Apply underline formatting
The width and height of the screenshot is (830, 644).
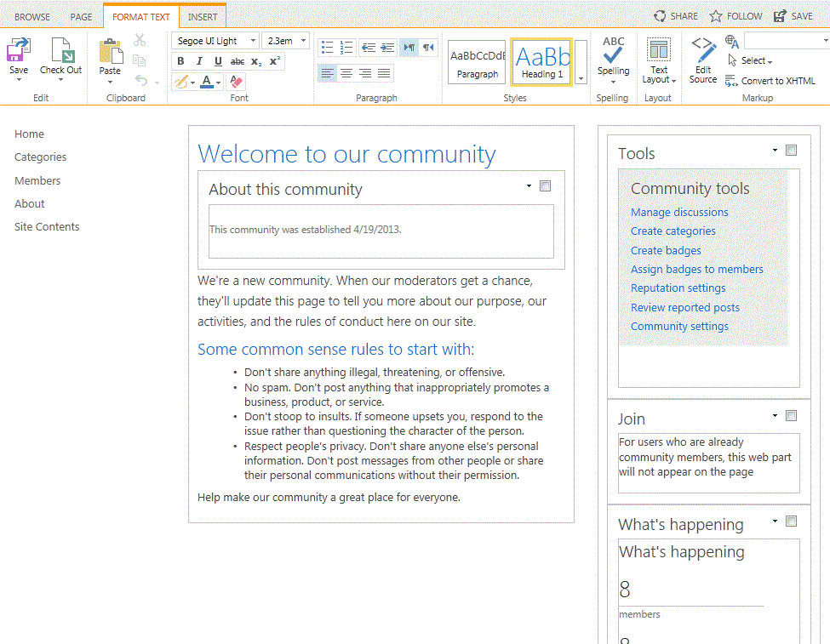(x=218, y=61)
